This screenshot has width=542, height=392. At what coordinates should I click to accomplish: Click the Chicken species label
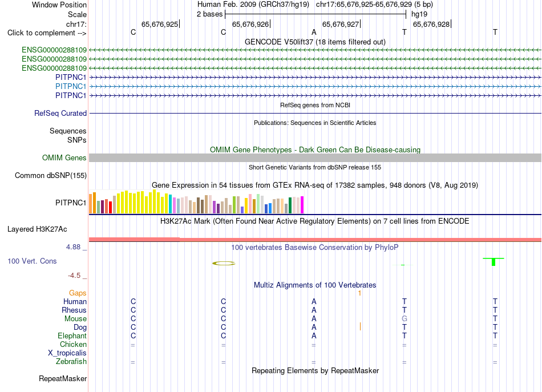point(73,344)
